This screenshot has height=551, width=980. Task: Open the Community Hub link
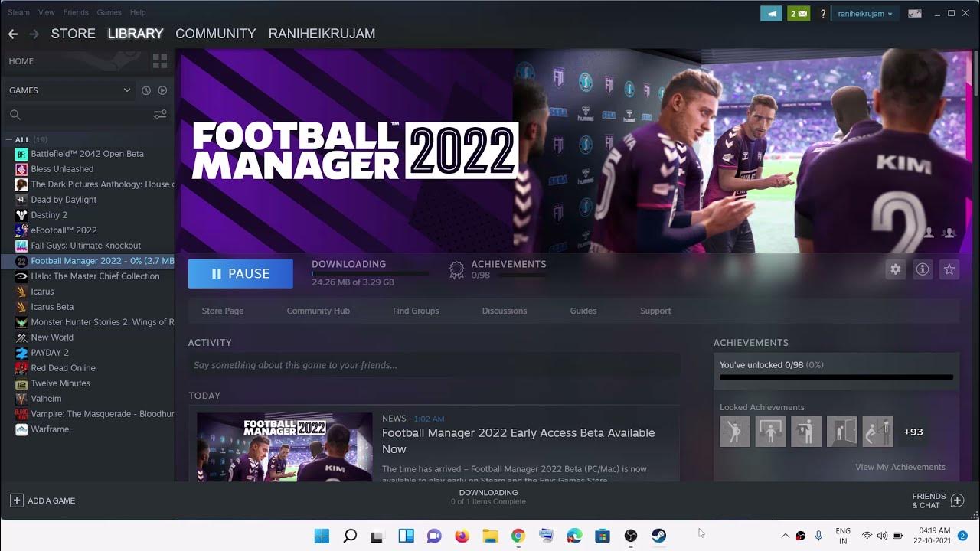[x=318, y=311]
